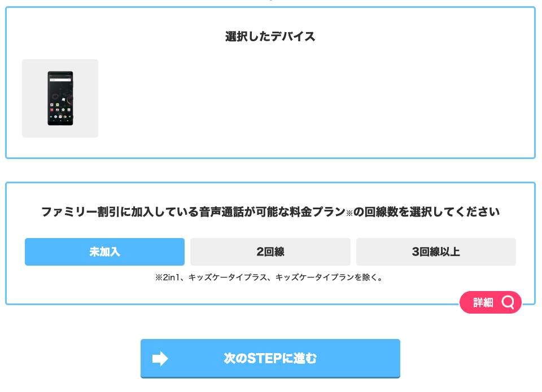Viewport: 542px width, 392px height.
Task: Click the black smartphone product image
Action: click(60, 99)
